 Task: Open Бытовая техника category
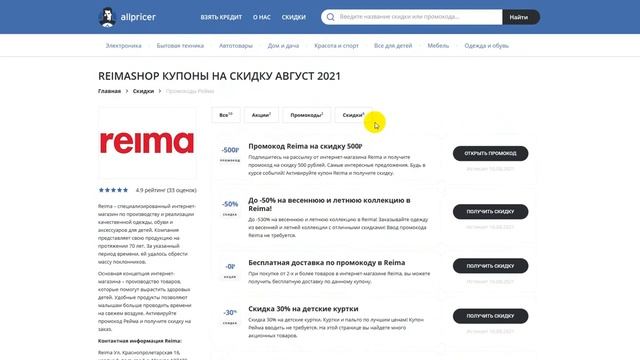(180, 46)
